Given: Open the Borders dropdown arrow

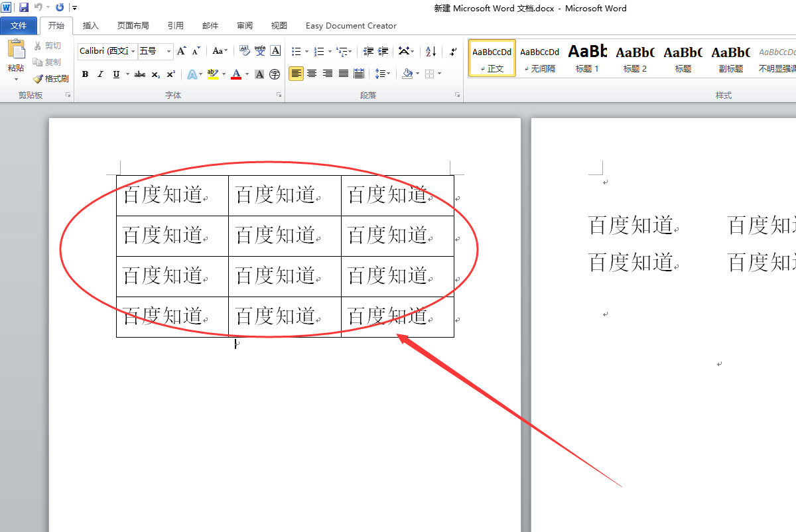Looking at the screenshot, I should [439, 74].
